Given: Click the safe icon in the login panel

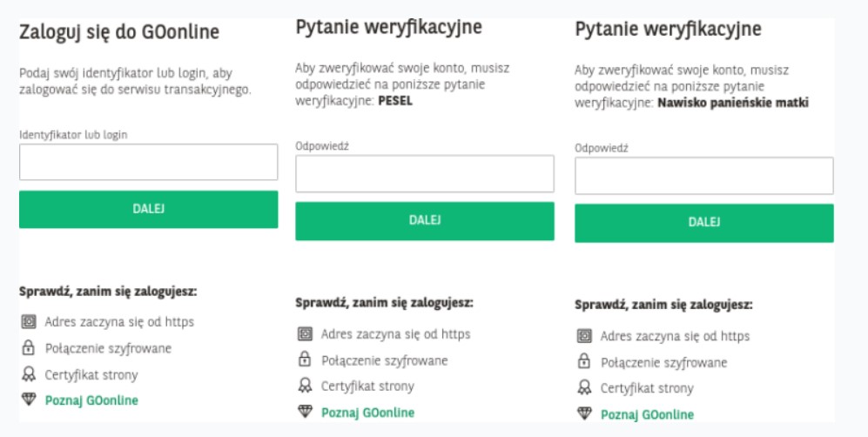Looking at the screenshot, I should tap(29, 321).
